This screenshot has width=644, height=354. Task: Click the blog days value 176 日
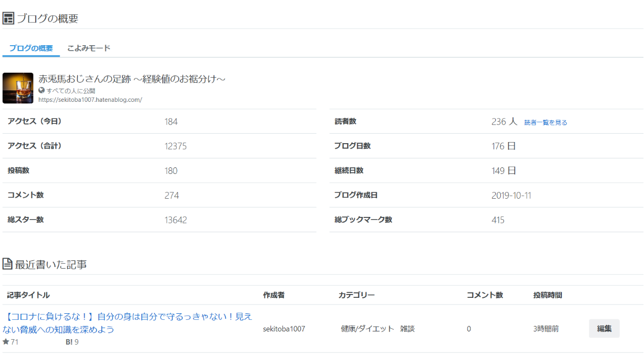504,146
